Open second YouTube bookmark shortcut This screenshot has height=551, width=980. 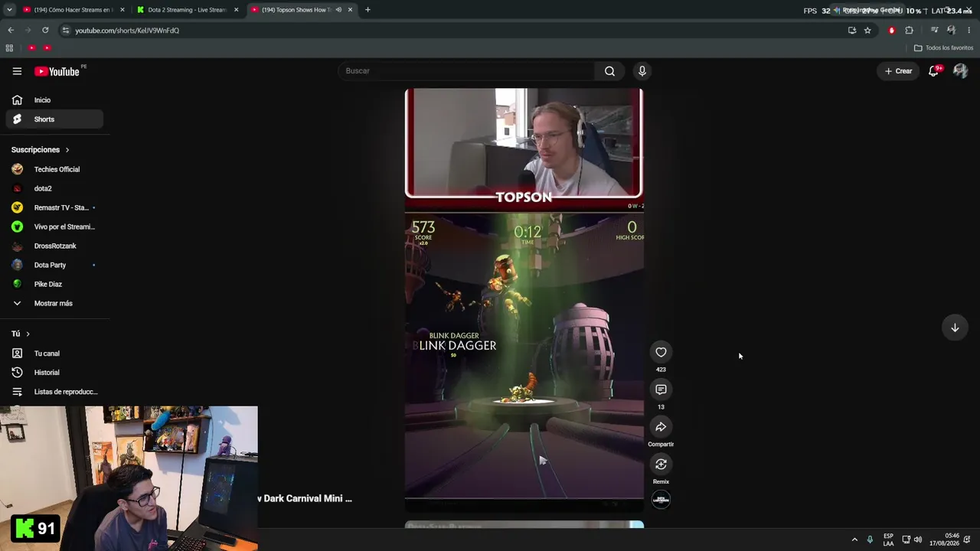47,48
